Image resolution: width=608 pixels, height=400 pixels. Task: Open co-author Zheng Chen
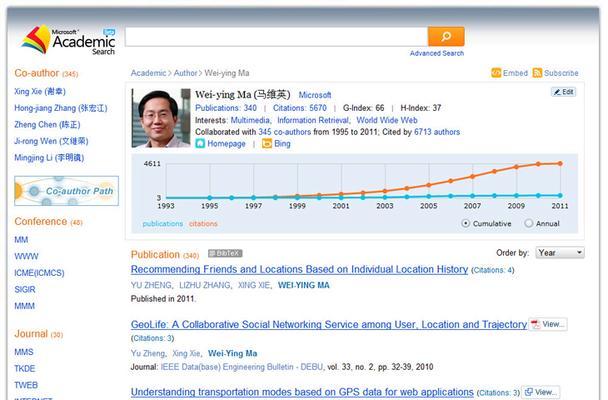(47, 125)
